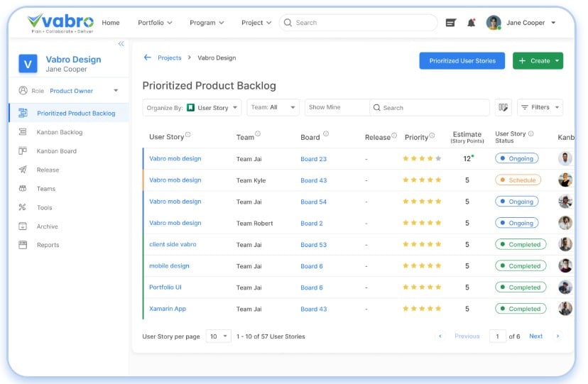Viewport: 588px width, 384px height.
Task: Select Kanban Board in the sidebar
Action: pos(57,151)
